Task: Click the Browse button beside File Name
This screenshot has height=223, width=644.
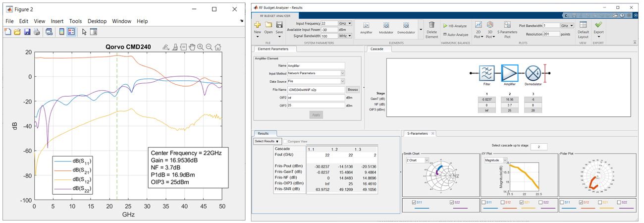Action: click(352, 90)
